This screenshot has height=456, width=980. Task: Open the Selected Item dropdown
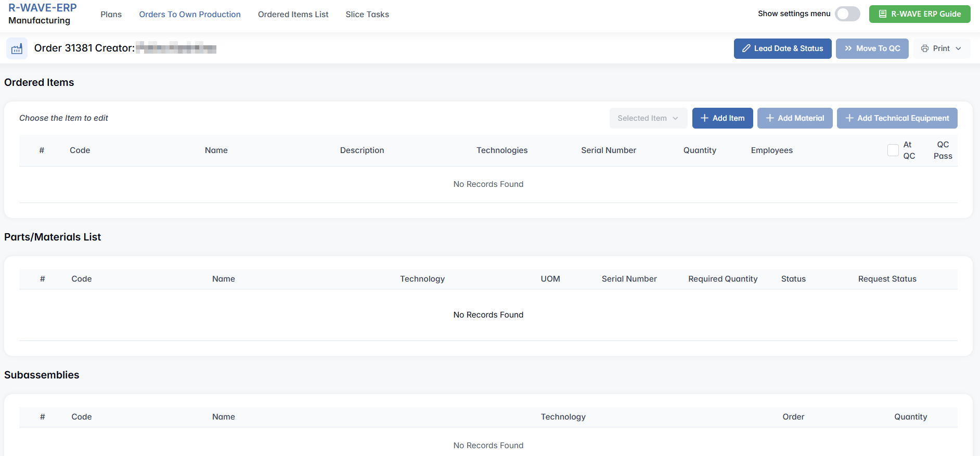pyautogui.click(x=648, y=118)
